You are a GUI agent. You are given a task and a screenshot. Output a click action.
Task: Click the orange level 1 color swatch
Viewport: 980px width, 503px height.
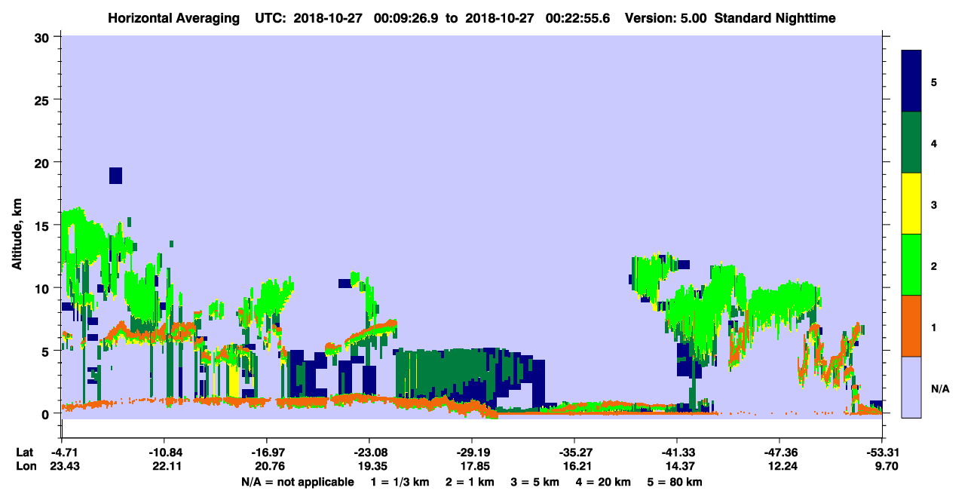(x=911, y=326)
